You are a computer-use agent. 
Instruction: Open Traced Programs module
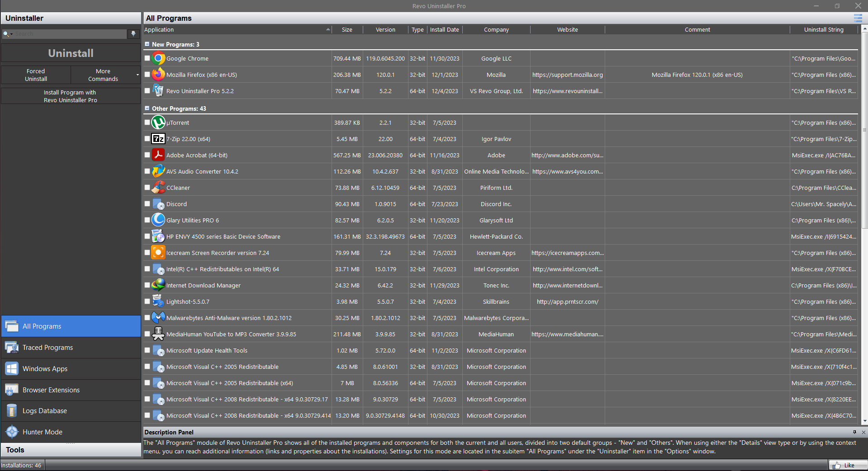[x=71, y=347]
